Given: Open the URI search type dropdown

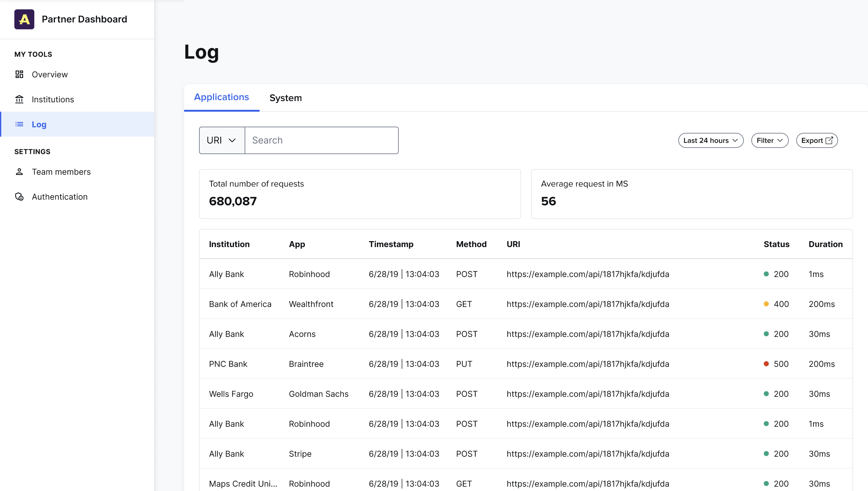Looking at the screenshot, I should (x=222, y=140).
